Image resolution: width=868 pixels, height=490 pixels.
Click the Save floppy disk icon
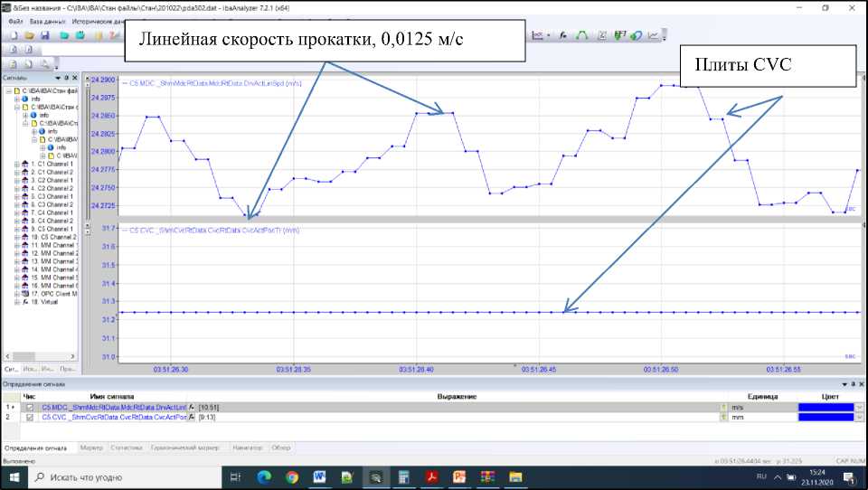pyautogui.click(x=45, y=35)
